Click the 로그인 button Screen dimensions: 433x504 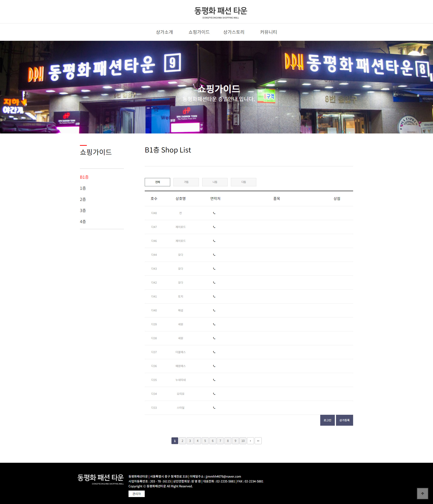327,420
